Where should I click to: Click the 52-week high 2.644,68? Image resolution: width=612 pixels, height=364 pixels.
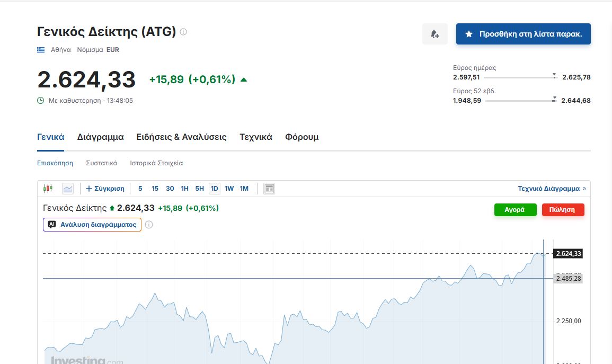click(x=575, y=101)
